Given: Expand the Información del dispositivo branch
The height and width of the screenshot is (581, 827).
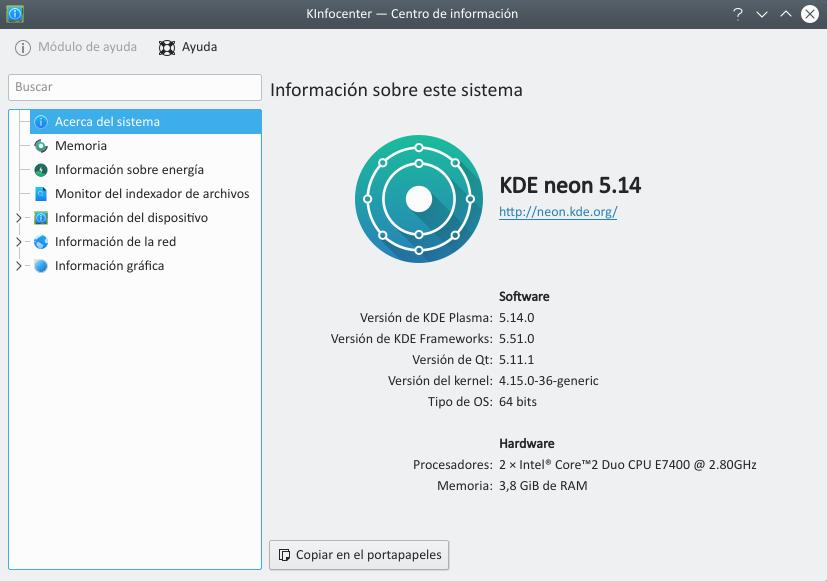Looking at the screenshot, I should pyautogui.click(x=18, y=218).
